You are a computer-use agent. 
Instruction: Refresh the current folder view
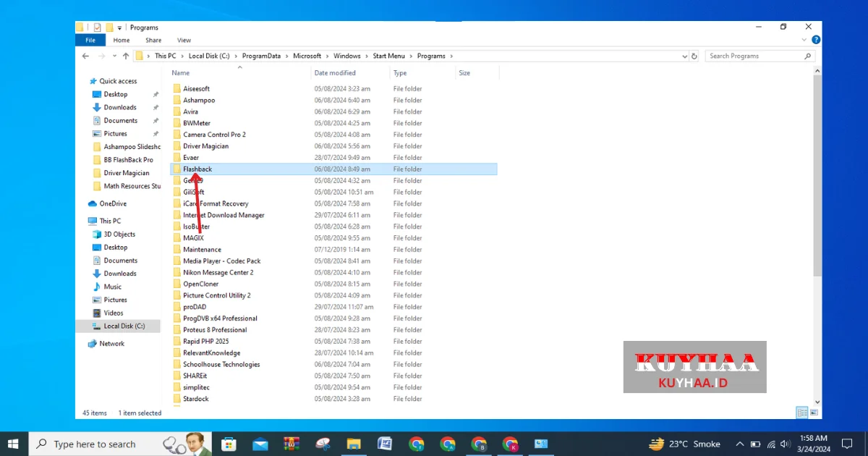694,56
